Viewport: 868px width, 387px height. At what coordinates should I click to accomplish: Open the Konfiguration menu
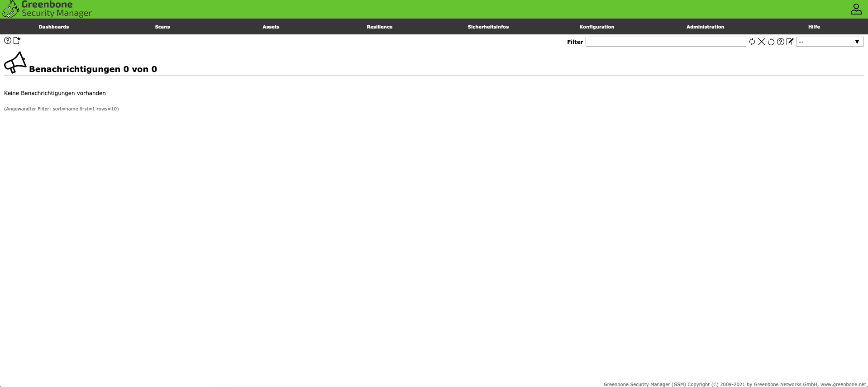tap(597, 27)
